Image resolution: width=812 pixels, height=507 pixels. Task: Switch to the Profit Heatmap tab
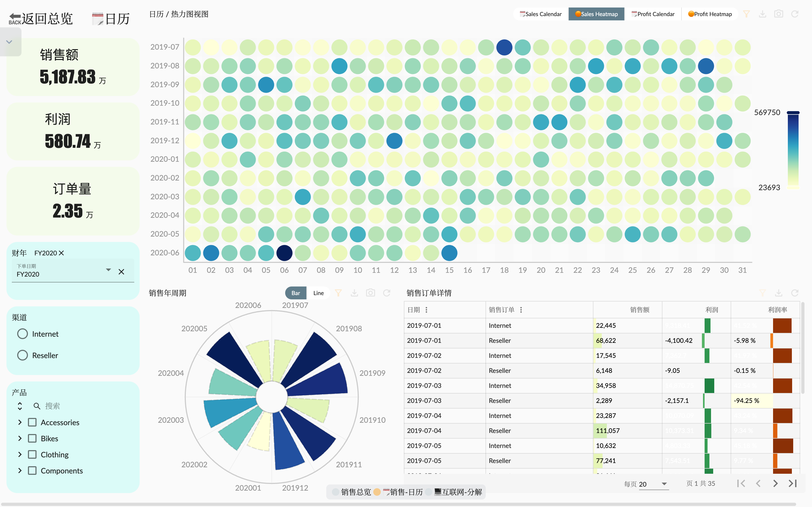click(710, 14)
